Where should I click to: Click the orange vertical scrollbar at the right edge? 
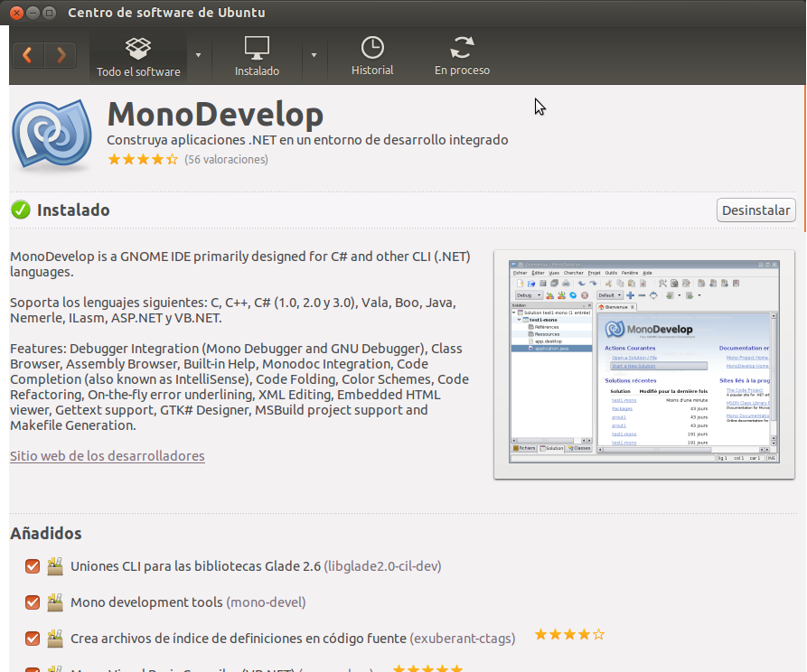(804, 160)
